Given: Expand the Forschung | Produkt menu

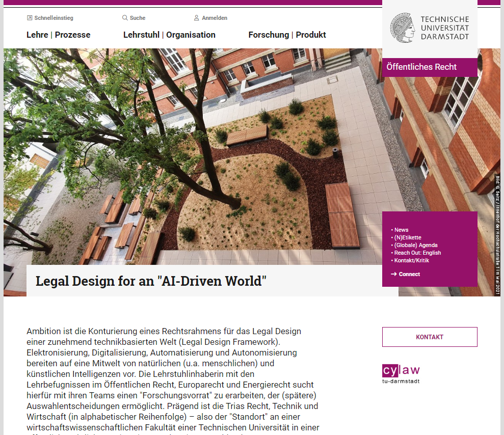Looking at the screenshot, I should coord(287,35).
